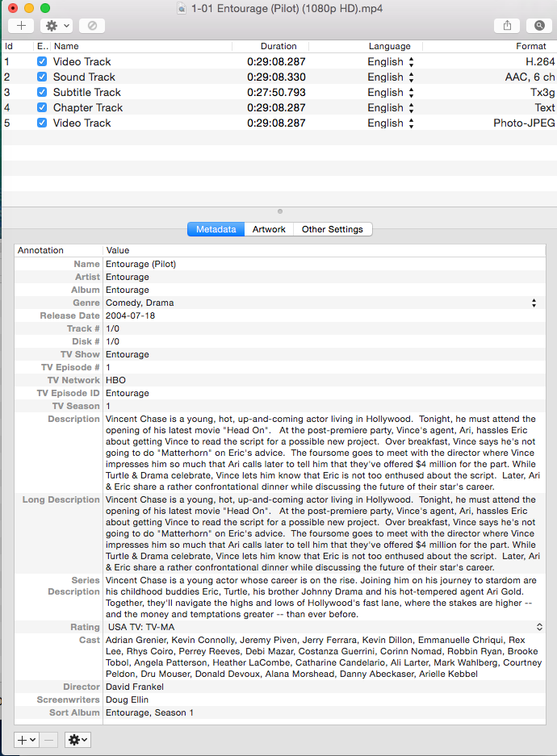Open the gear actions menu in toolbar
The image size is (557, 756).
tap(57, 26)
